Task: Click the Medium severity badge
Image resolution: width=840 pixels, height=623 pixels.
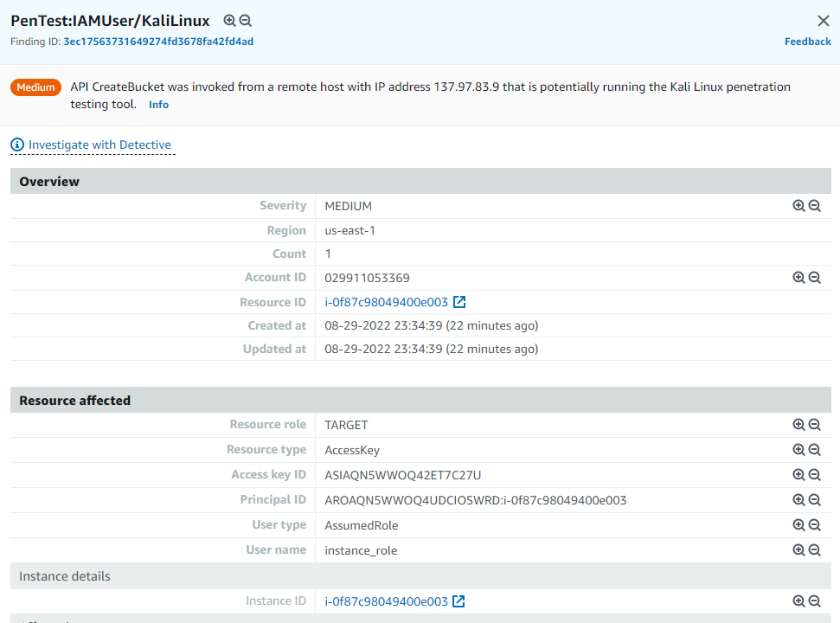Action: point(35,87)
